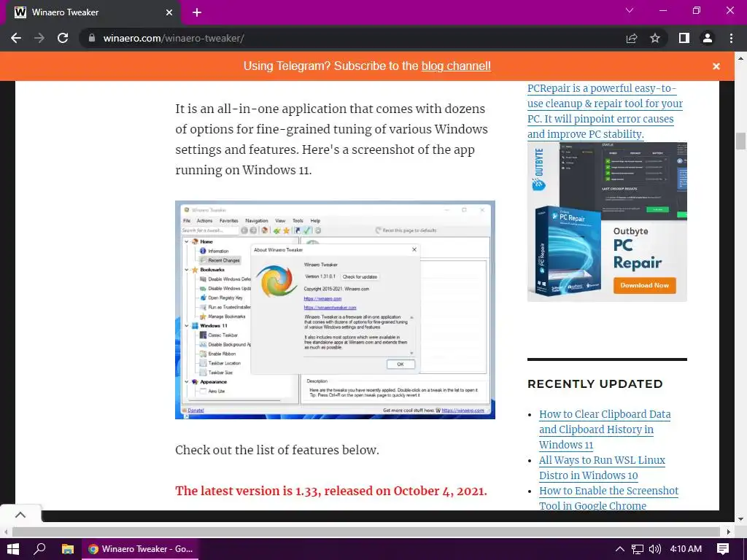Open the Action Center notifications icon
The height and width of the screenshot is (560, 747).
tap(723, 549)
